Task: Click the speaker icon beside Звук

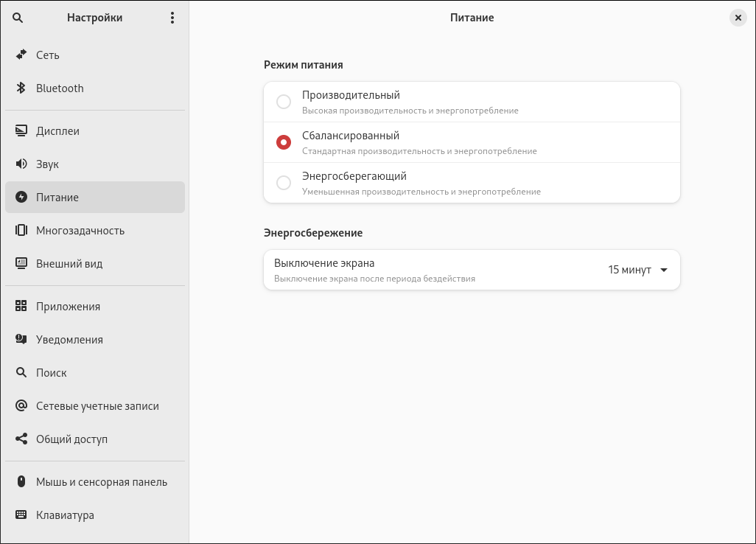Action: click(21, 164)
